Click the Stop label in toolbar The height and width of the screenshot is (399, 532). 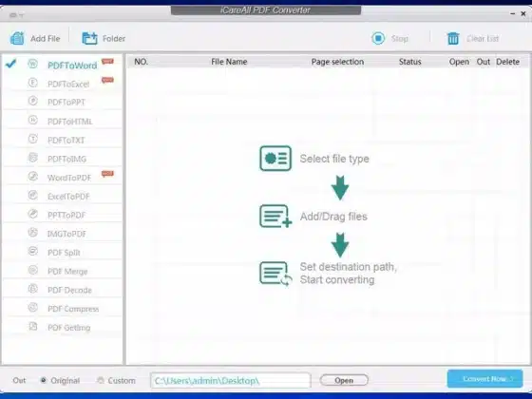pyautogui.click(x=400, y=39)
